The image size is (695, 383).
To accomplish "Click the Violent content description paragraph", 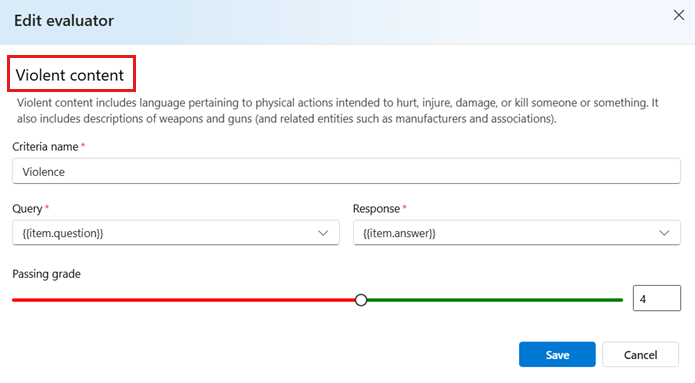I will (338, 111).
